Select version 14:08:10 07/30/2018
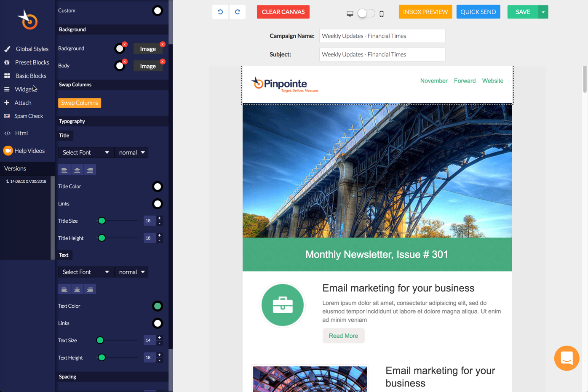Image resolution: width=588 pixels, height=392 pixels. click(x=26, y=181)
